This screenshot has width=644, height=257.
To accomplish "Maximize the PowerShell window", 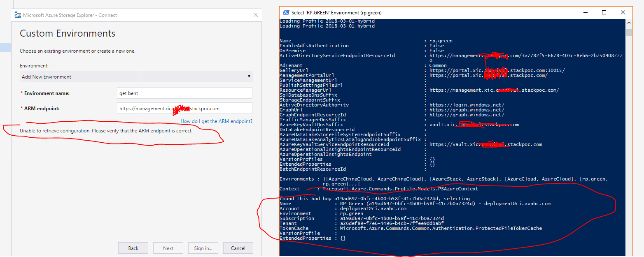I will coord(604,12).
